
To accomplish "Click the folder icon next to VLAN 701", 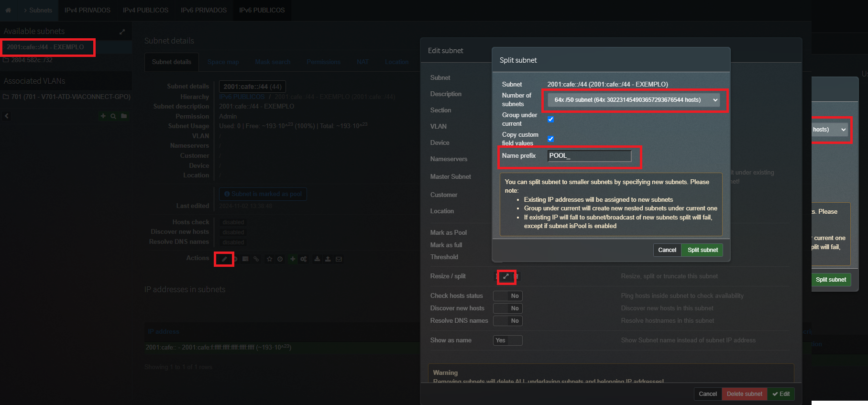I will [x=6, y=97].
